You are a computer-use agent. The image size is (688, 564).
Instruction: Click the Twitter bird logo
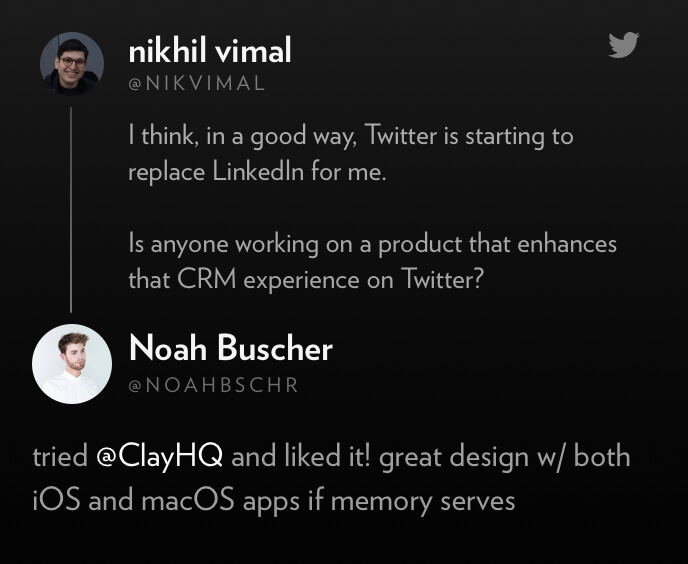(x=623, y=45)
